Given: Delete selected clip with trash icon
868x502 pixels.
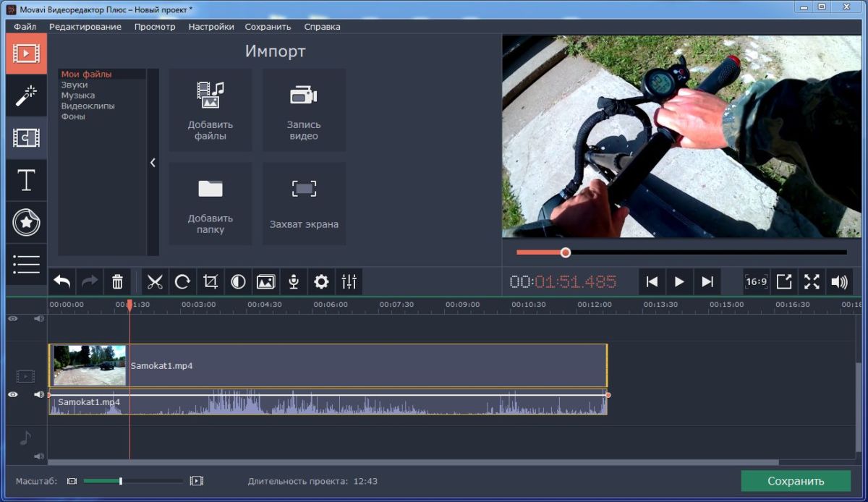Looking at the screenshot, I should pyautogui.click(x=118, y=282).
